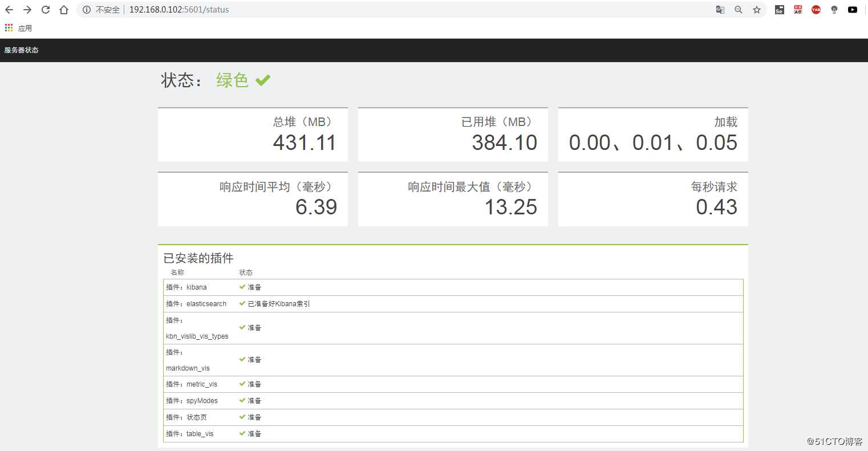
Task: Click the Google Translate icon in the address bar
Action: tap(720, 10)
